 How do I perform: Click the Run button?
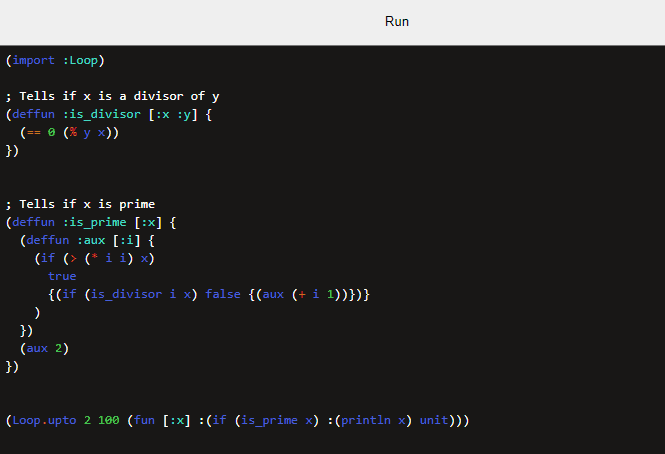click(396, 21)
